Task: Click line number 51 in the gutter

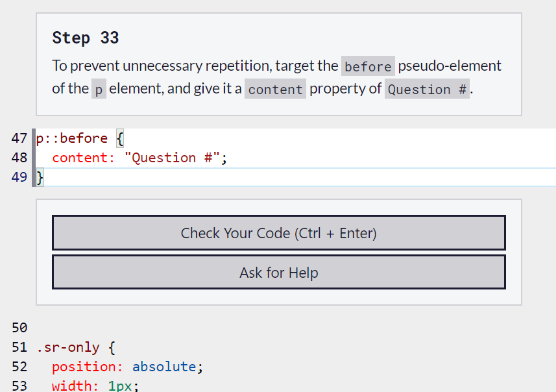Action: 19,347
